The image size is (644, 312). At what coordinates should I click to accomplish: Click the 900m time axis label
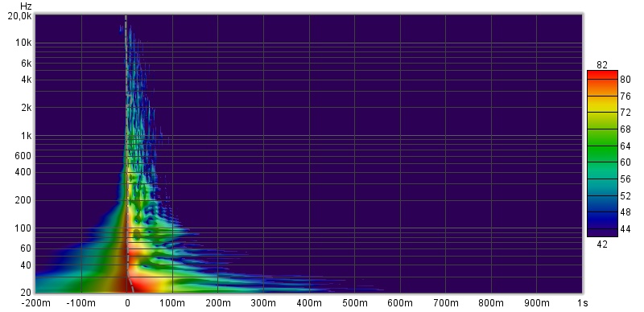[x=537, y=303]
